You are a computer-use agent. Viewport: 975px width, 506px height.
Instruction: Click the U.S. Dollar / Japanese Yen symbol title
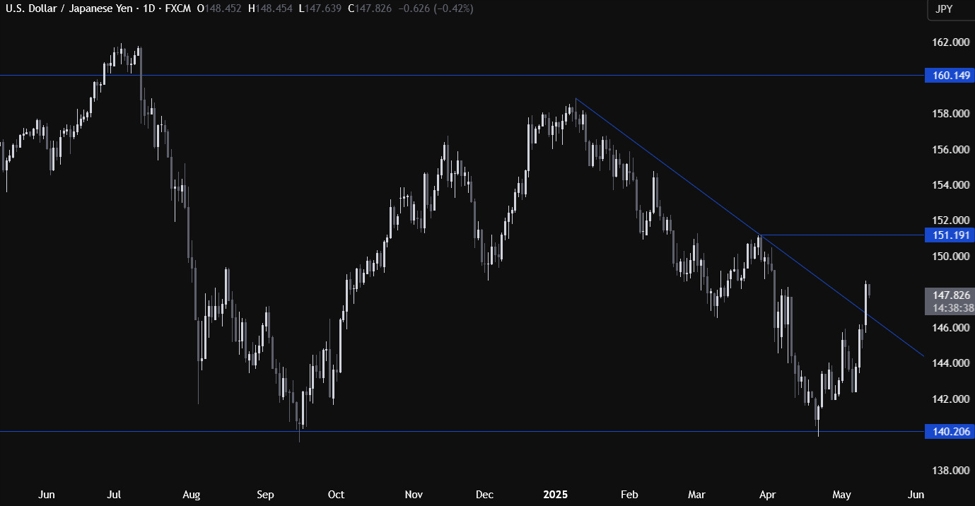point(68,9)
